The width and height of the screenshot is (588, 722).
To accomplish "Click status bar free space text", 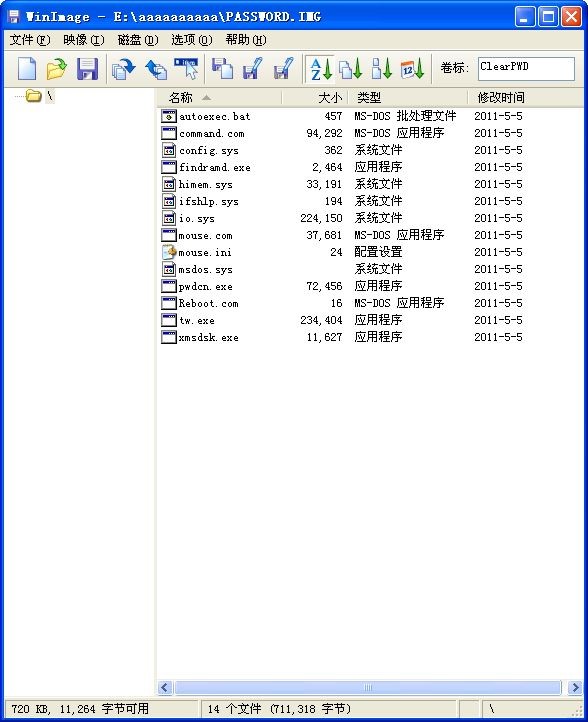I will click(80, 709).
